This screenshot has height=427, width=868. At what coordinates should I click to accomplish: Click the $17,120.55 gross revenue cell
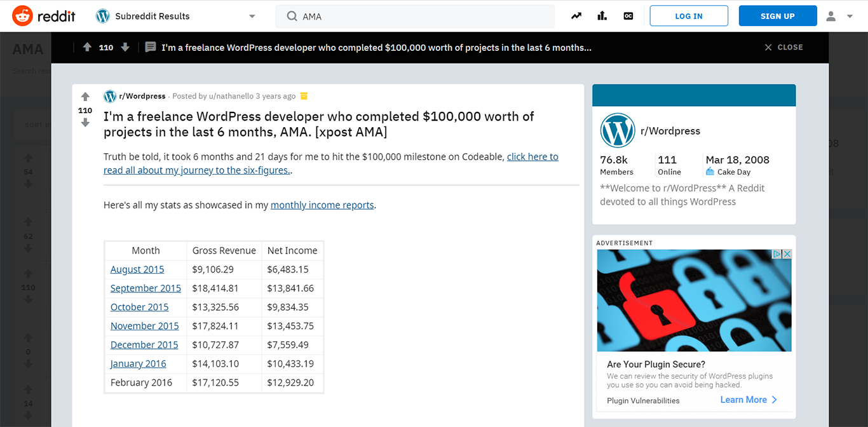224,383
